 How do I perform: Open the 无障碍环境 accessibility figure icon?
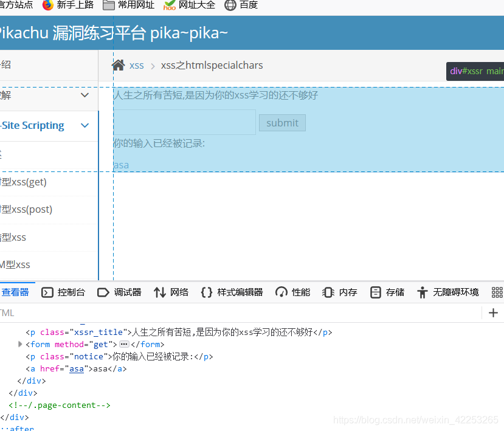[423, 292]
